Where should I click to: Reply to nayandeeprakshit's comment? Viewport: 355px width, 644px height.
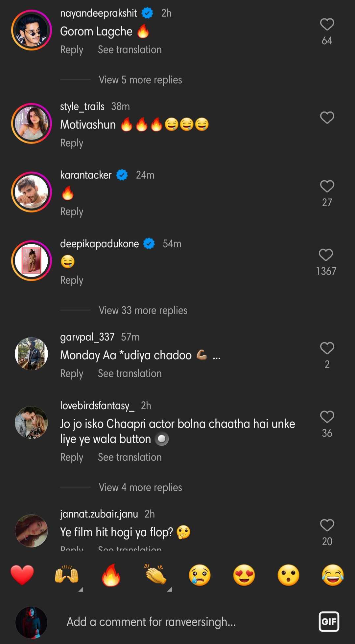coord(72,50)
